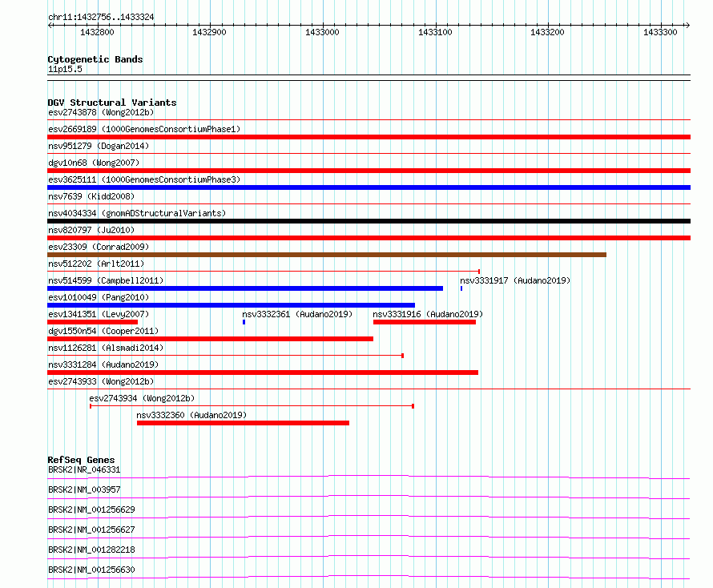Open nsv3331916 (Audano2019) label
This screenshot has width=713, height=588.
pos(428,314)
